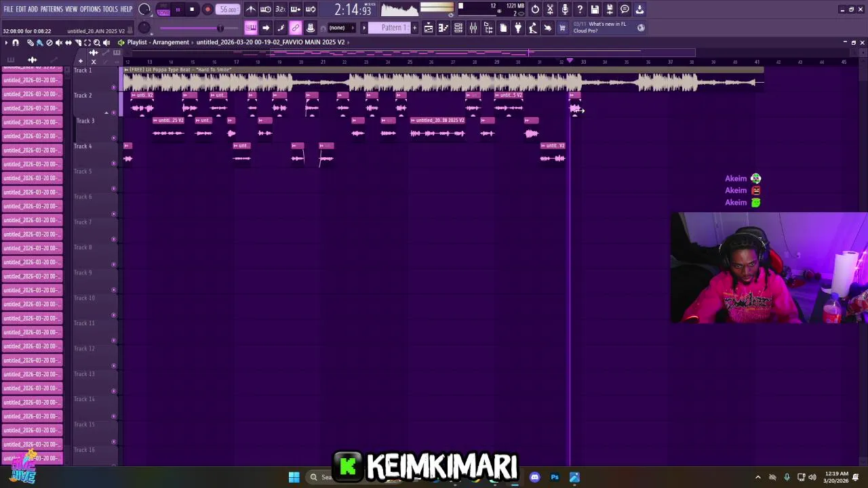Viewport: 868px width, 488px height.
Task: Click the plus button next to Pattern 1
Action: click(414, 28)
